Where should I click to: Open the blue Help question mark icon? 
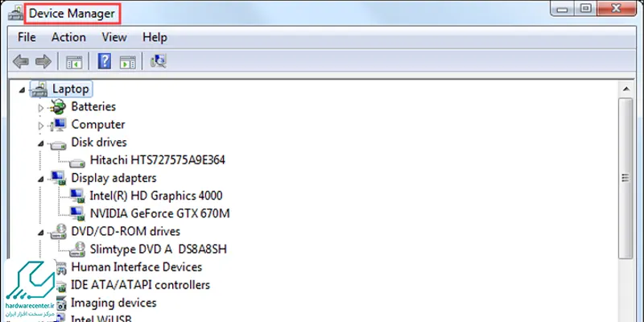pos(105,62)
